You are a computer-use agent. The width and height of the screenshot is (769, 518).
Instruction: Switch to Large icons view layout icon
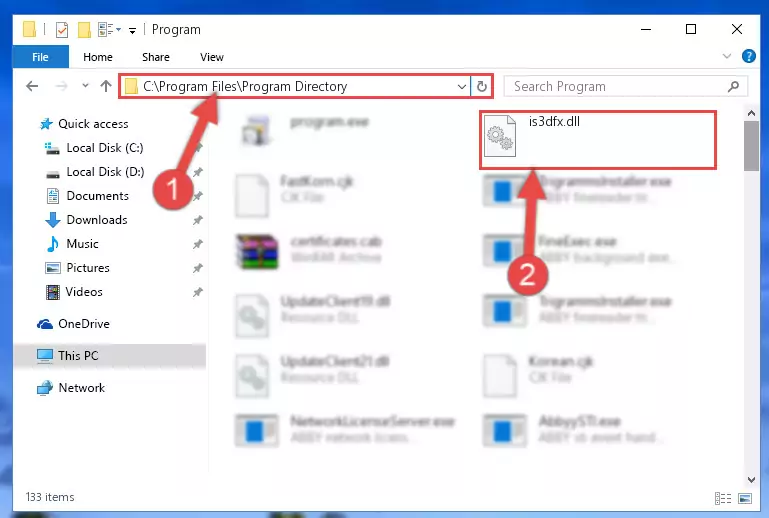(x=744, y=498)
